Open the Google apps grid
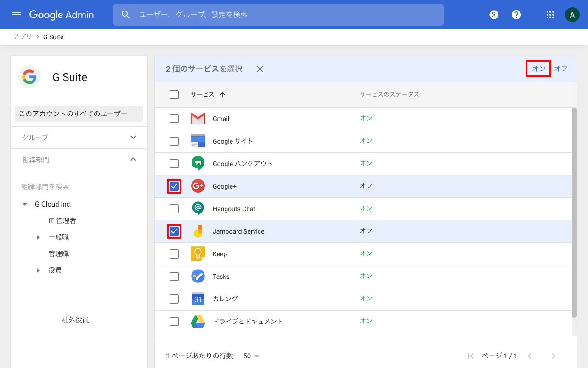 [x=550, y=15]
